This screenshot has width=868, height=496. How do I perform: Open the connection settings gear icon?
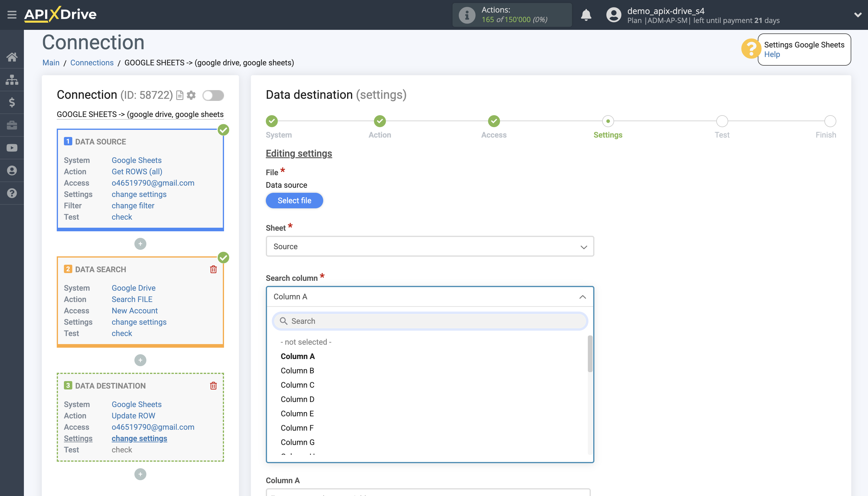(x=191, y=95)
